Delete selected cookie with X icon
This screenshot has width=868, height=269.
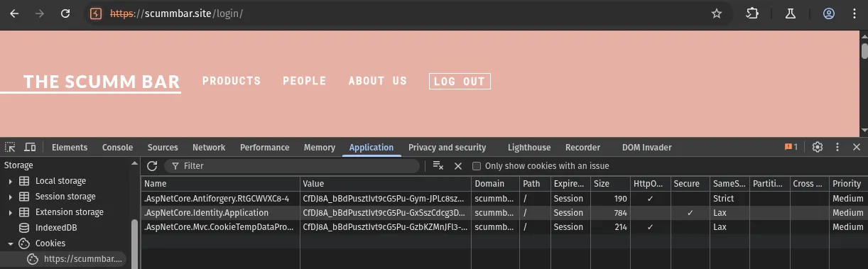click(458, 166)
